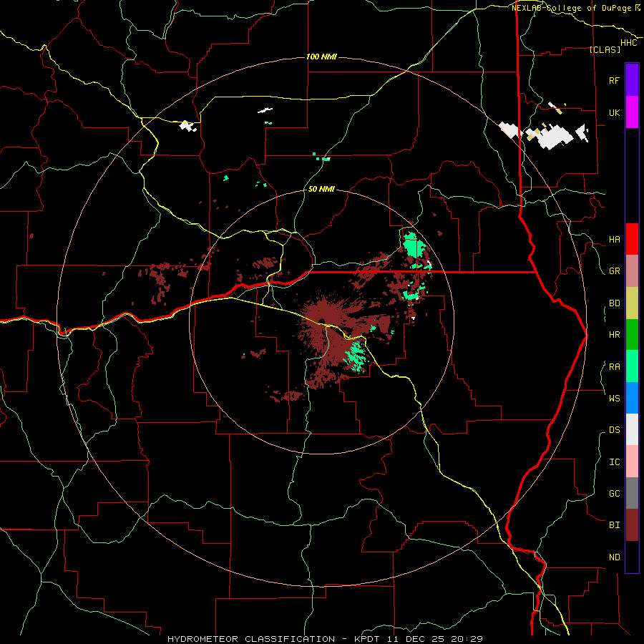Screen dimensions: 644x644
Task: Click the BD legend label
Action: 614,303
